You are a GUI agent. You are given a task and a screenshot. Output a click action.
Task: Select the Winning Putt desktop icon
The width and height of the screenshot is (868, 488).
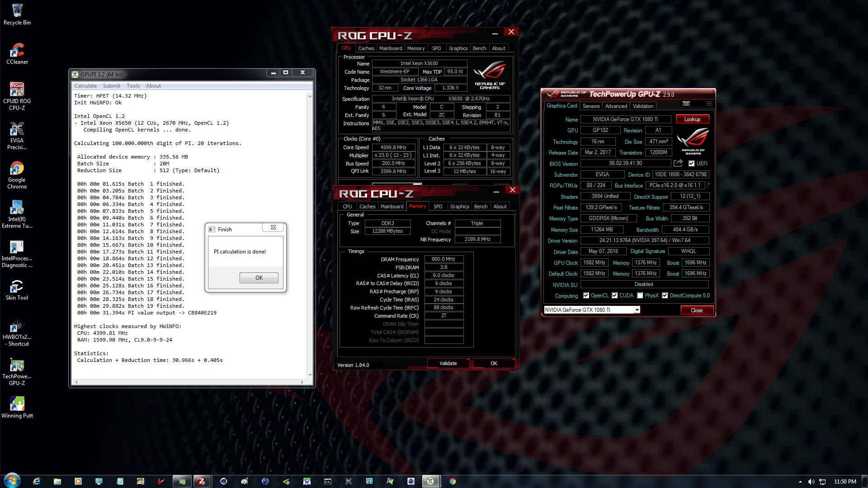(x=17, y=407)
